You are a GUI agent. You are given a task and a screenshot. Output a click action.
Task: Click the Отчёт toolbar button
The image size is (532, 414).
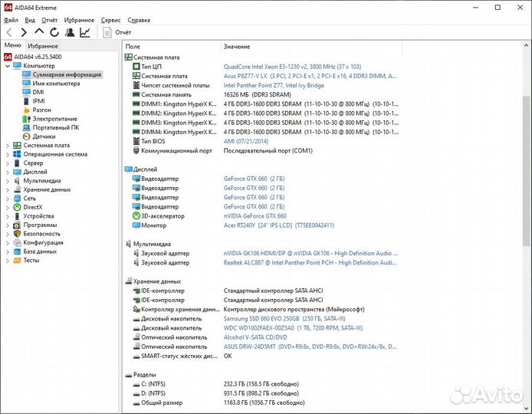click(117, 32)
